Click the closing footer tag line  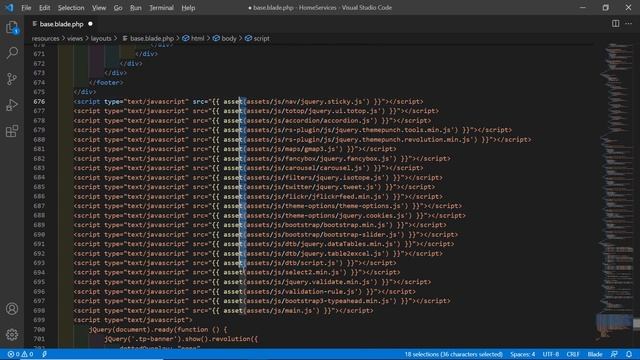[106, 82]
